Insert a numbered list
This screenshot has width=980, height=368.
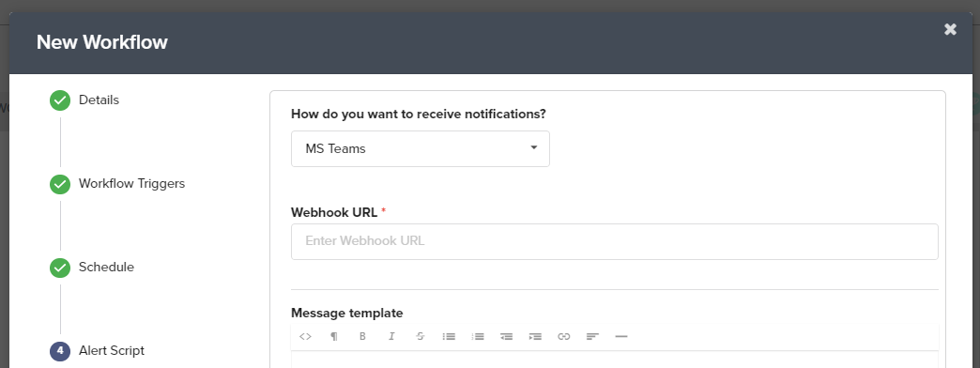(478, 336)
